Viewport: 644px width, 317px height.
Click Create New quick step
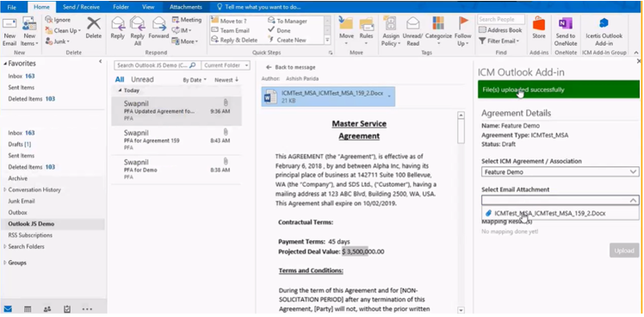point(287,40)
